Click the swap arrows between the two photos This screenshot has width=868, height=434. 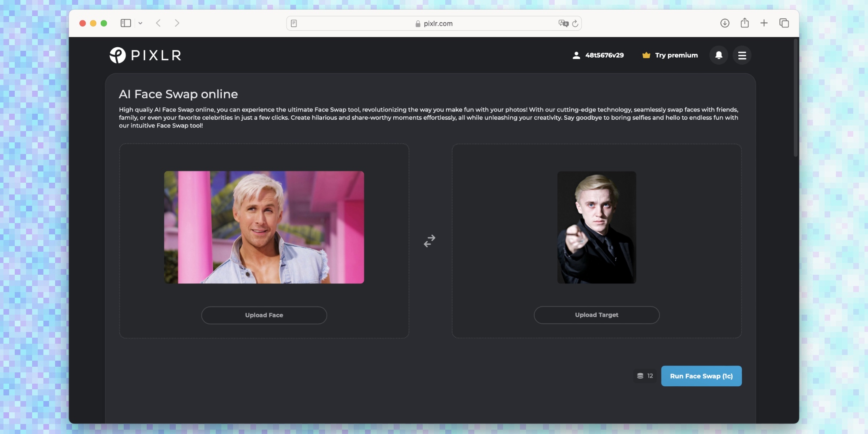point(430,242)
